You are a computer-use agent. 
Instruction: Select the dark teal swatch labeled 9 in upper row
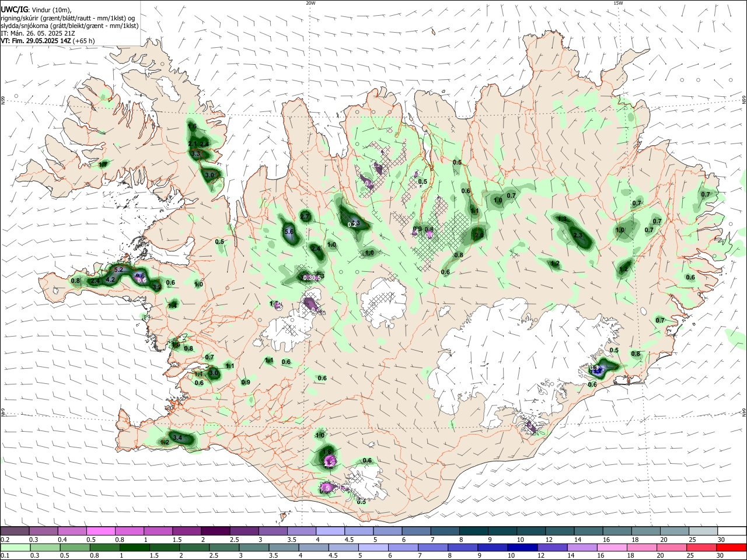pyautogui.click(x=501, y=531)
